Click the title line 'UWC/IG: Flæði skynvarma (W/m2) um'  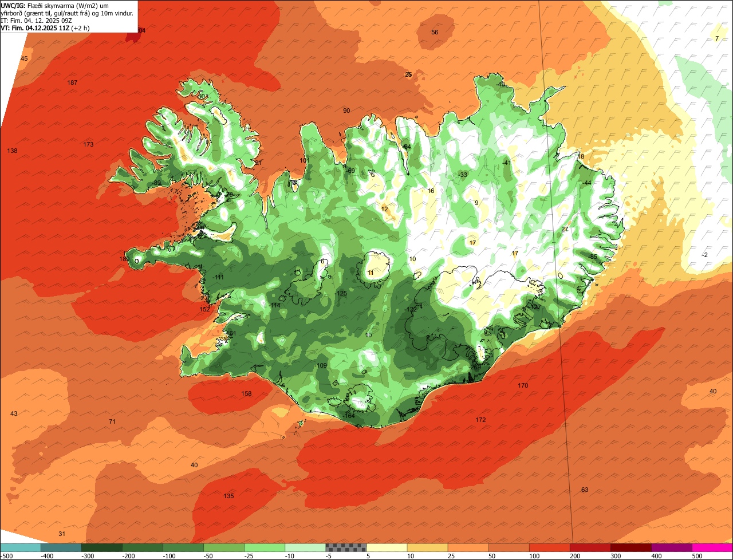pos(54,6)
